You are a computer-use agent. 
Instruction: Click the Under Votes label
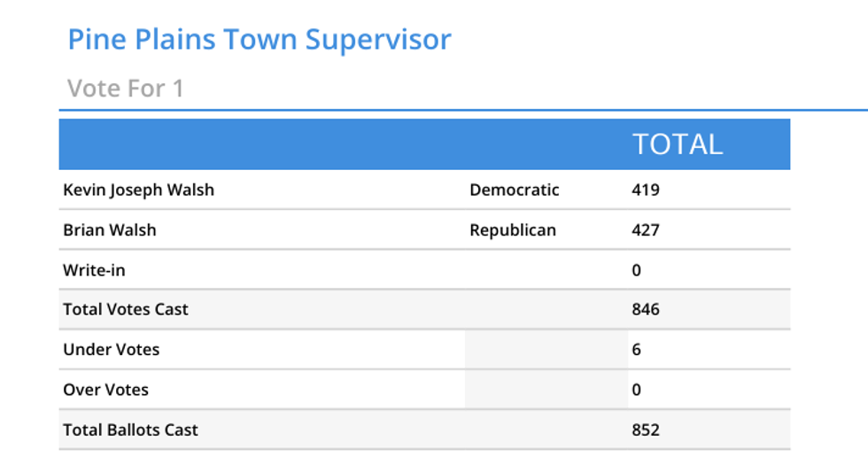click(112, 350)
